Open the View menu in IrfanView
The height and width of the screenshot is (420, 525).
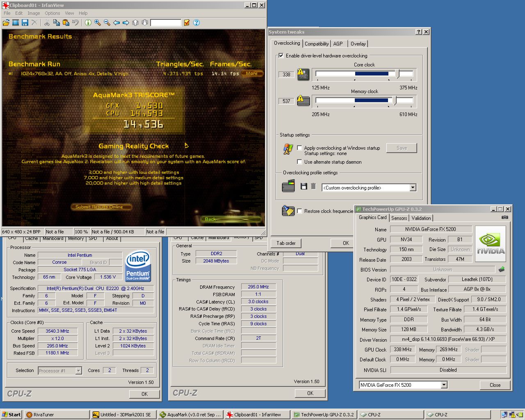coord(69,13)
